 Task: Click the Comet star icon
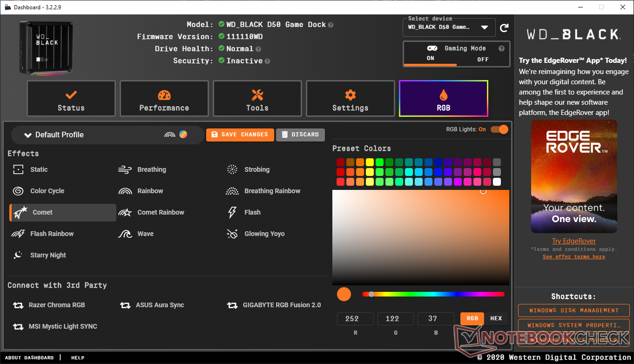coord(20,212)
